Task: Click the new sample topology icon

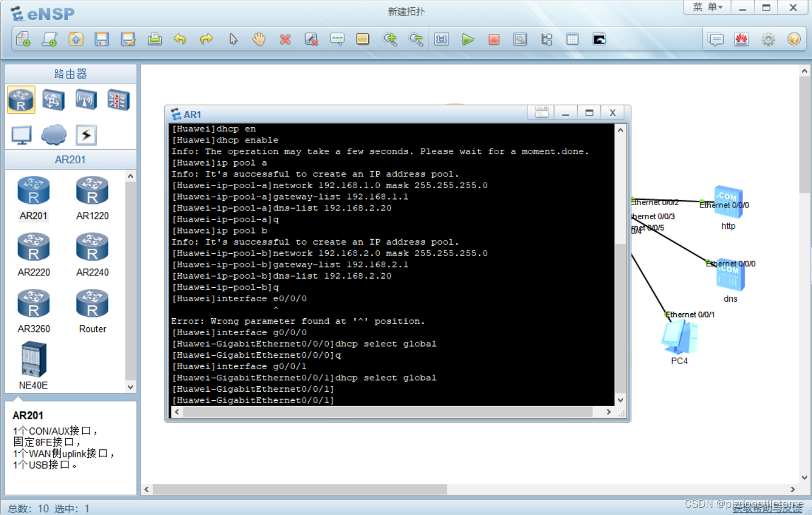Action: pos(50,39)
